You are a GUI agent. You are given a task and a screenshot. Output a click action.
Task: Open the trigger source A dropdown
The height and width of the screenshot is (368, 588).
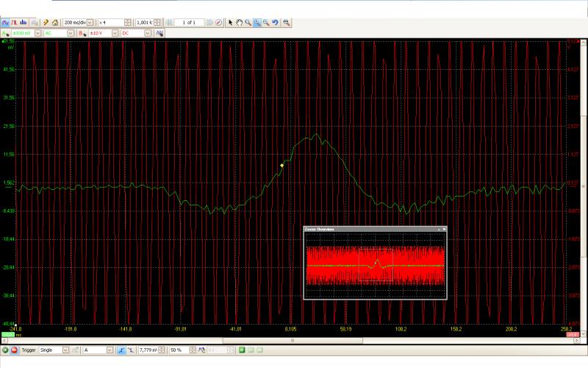110,350
